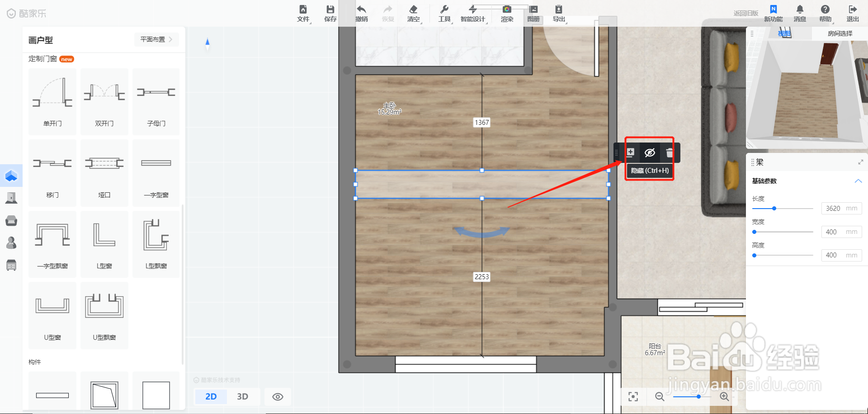Select the 移门 sliding door item
Image resolution: width=868 pixels, height=414 pixels.
[x=52, y=173]
